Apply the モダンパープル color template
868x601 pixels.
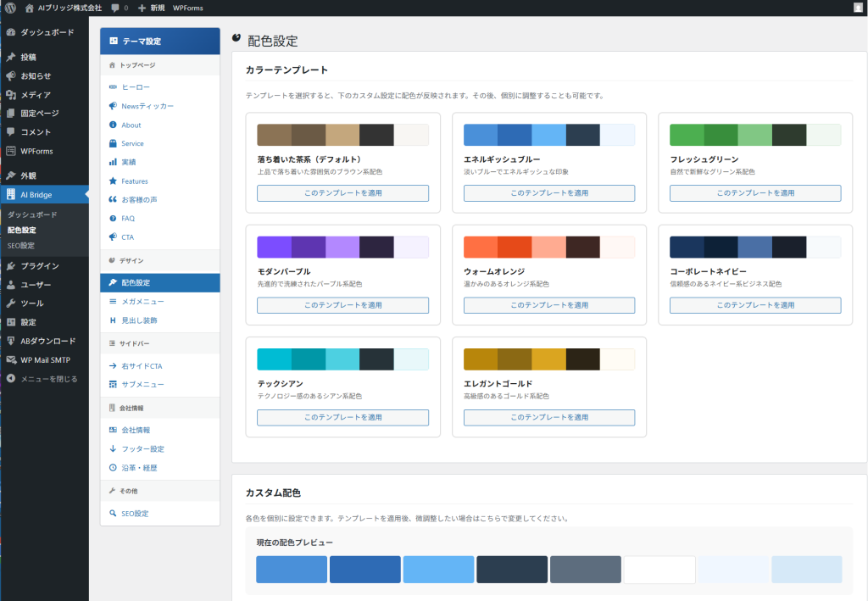click(342, 305)
